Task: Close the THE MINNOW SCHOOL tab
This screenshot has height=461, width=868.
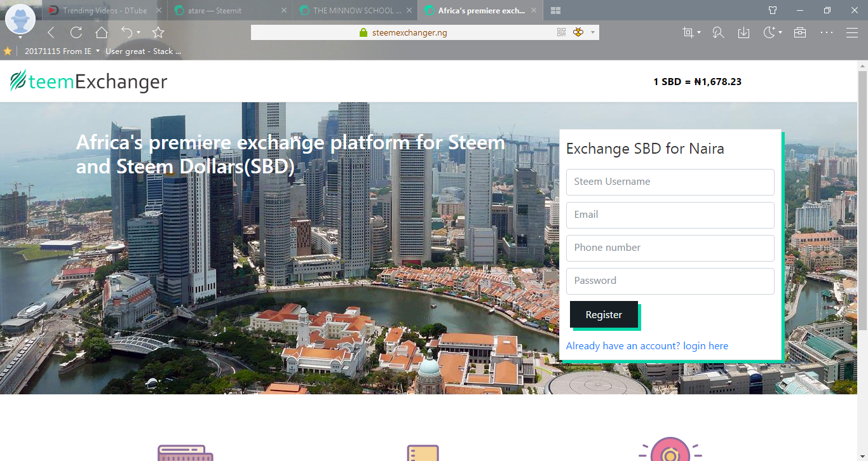Action: click(408, 10)
